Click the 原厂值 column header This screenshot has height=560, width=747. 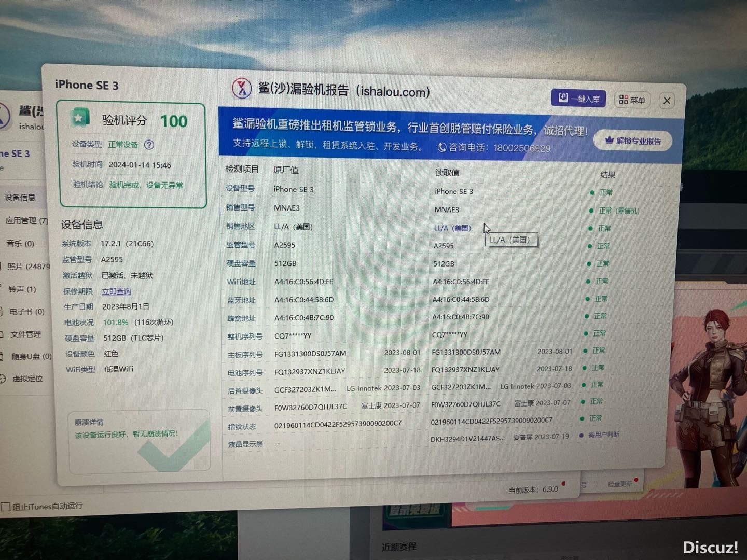[286, 170]
